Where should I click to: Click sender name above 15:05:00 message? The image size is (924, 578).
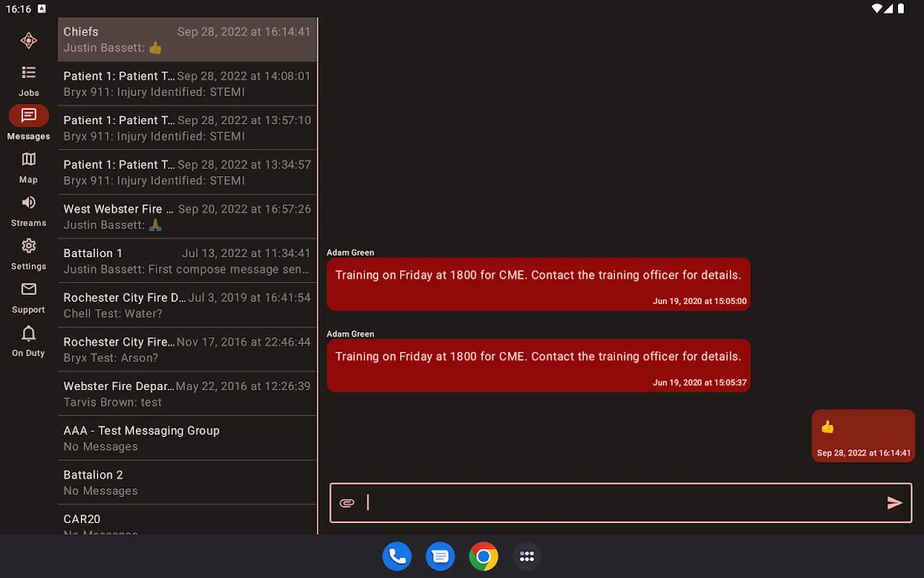[350, 252]
